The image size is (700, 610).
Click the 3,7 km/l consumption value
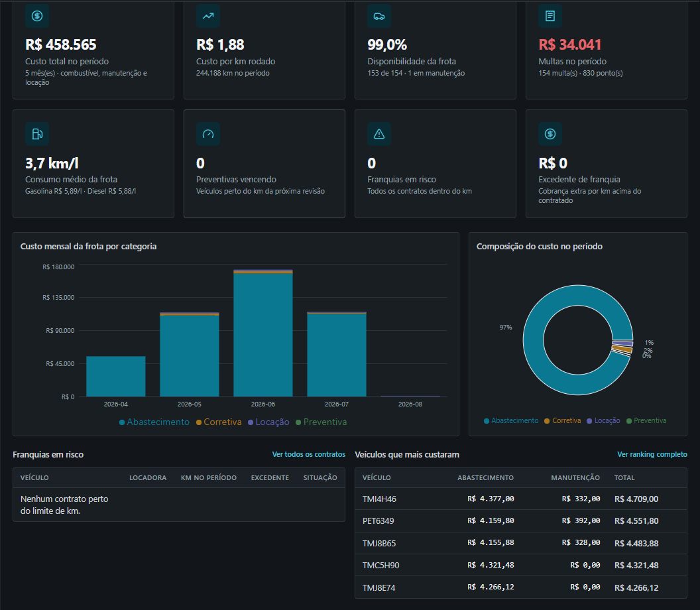[x=52, y=164]
